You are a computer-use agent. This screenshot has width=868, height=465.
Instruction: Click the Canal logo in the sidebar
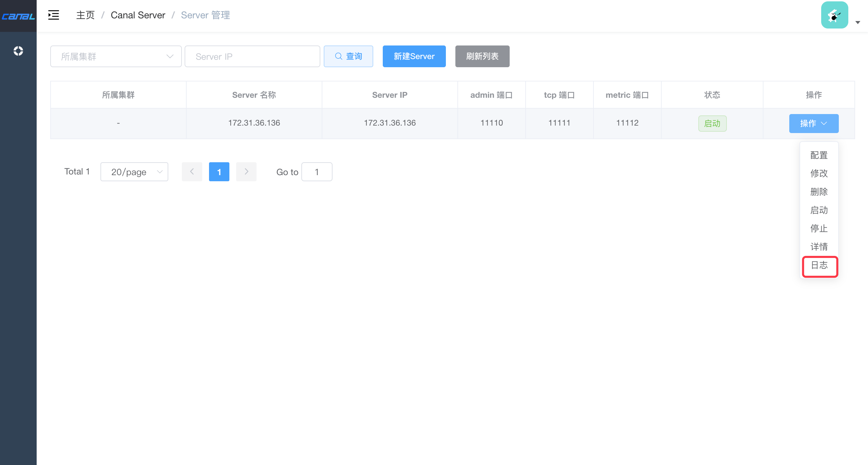18,16
